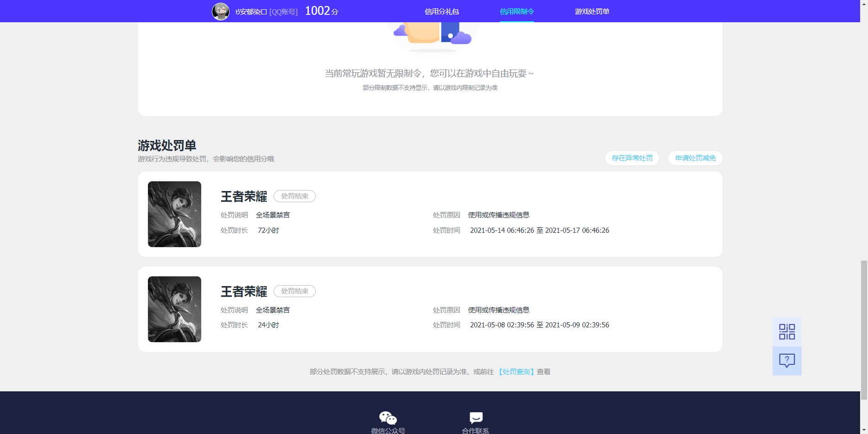Click the 部分限制数据不支持显示 note
The image size is (868, 434).
click(x=430, y=88)
